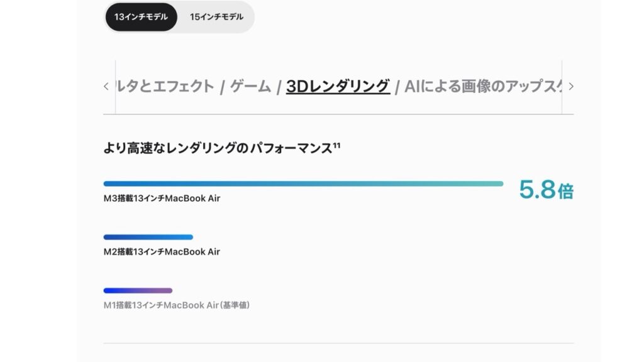The image size is (644, 362).
Task: Click the より高速なレンダリングのパフォーマンス heading
Action: coord(217,149)
